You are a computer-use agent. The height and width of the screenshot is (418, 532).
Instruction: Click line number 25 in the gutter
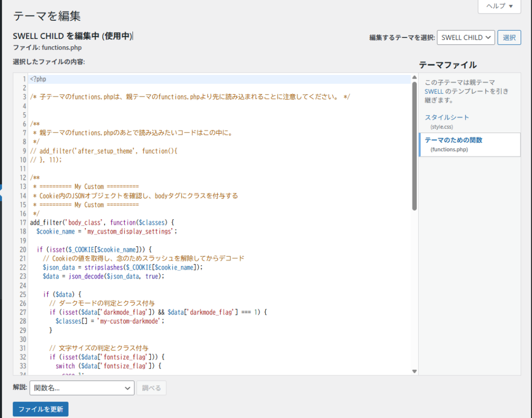tap(22, 294)
